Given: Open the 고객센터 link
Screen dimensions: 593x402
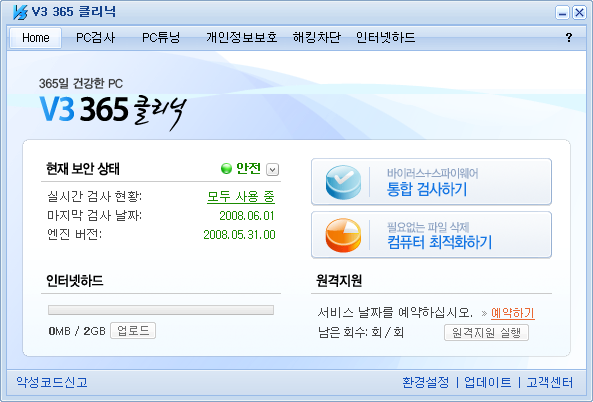Looking at the screenshot, I should point(550,382).
